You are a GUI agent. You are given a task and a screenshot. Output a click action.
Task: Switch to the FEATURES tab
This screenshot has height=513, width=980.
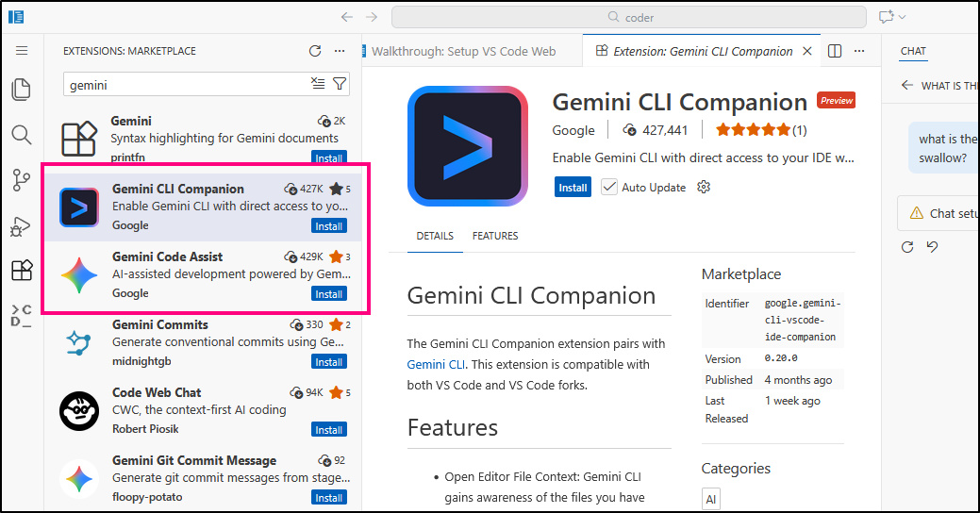pos(494,236)
